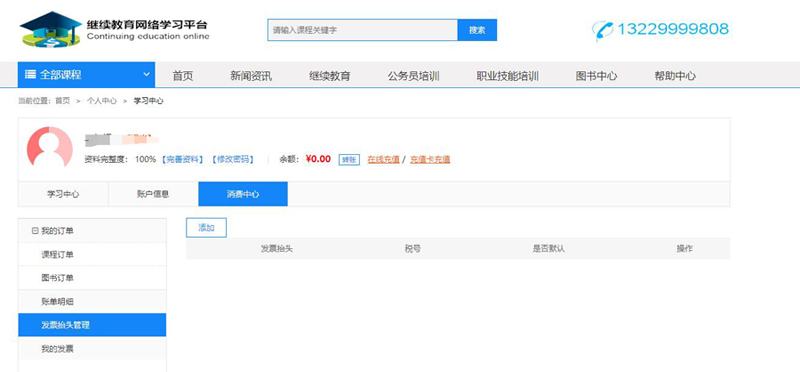Open the 帮助中心 navigation item
The image size is (800, 372).
tap(675, 76)
